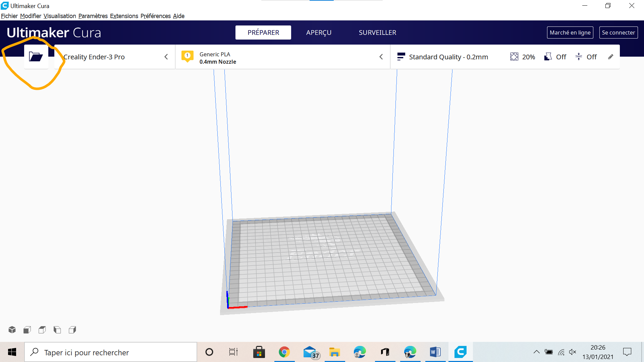Switch to front view camera icon
The image size is (644, 362).
click(27, 330)
